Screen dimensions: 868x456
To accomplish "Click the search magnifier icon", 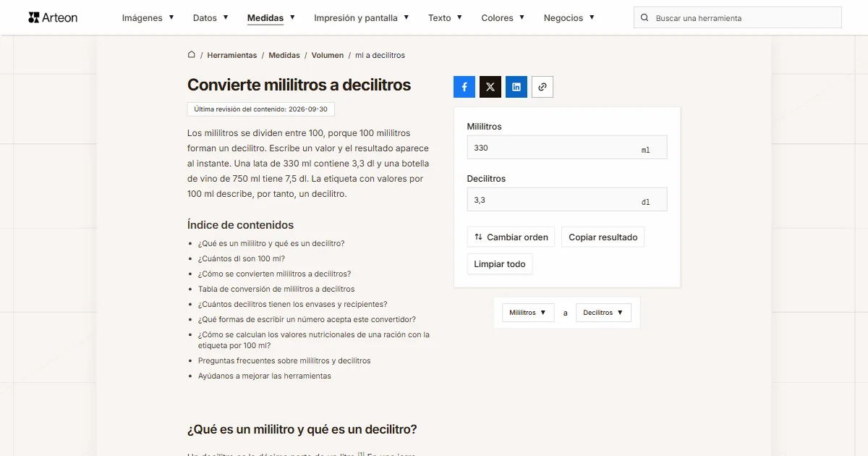I will coord(644,18).
